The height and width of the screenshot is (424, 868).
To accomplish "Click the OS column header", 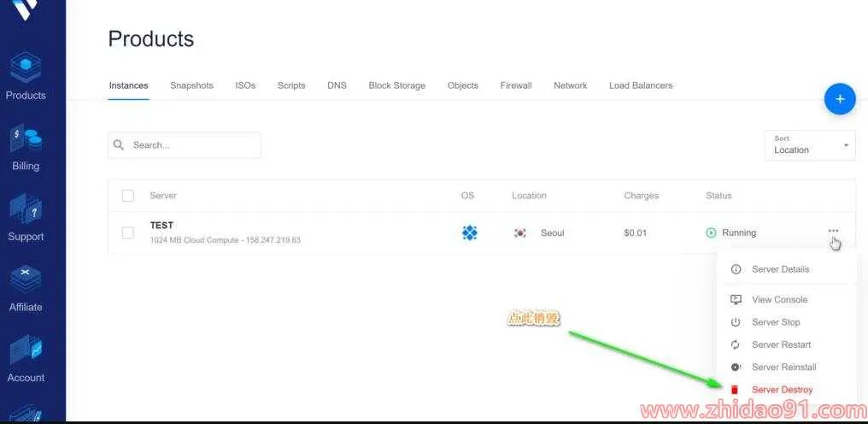I will pyautogui.click(x=468, y=196).
